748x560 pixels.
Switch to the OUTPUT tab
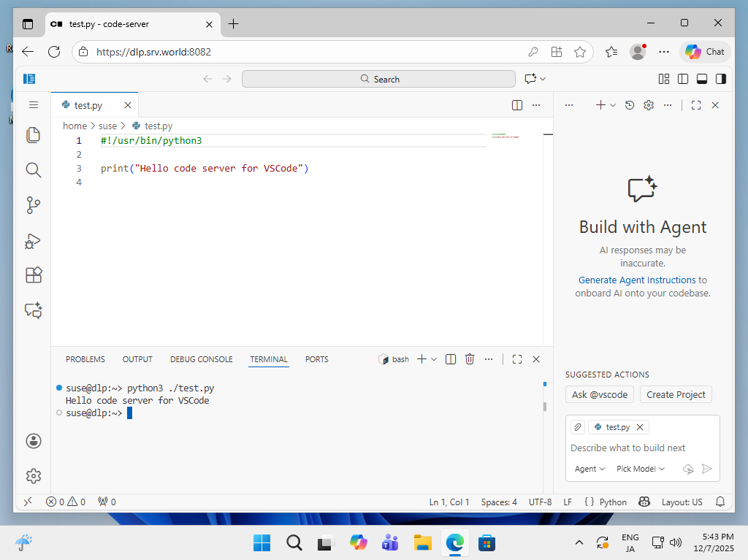(x=137, y=359)
